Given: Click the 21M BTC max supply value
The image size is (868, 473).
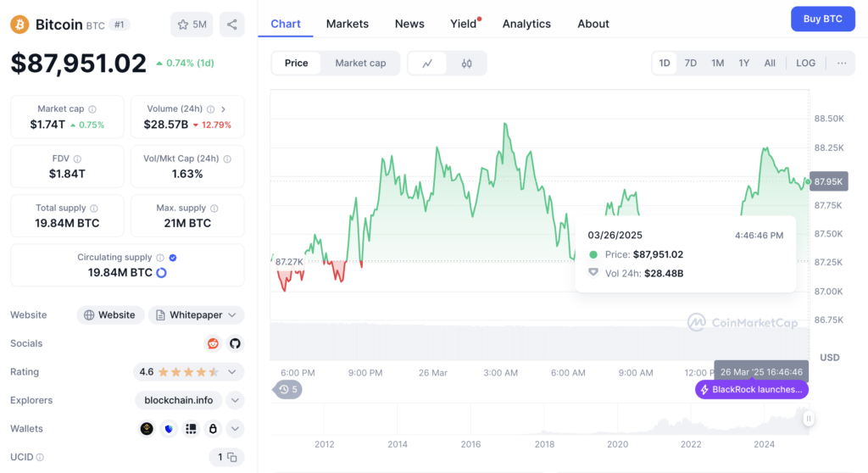Looking at the screenshot, I should (x=187, y=223).
